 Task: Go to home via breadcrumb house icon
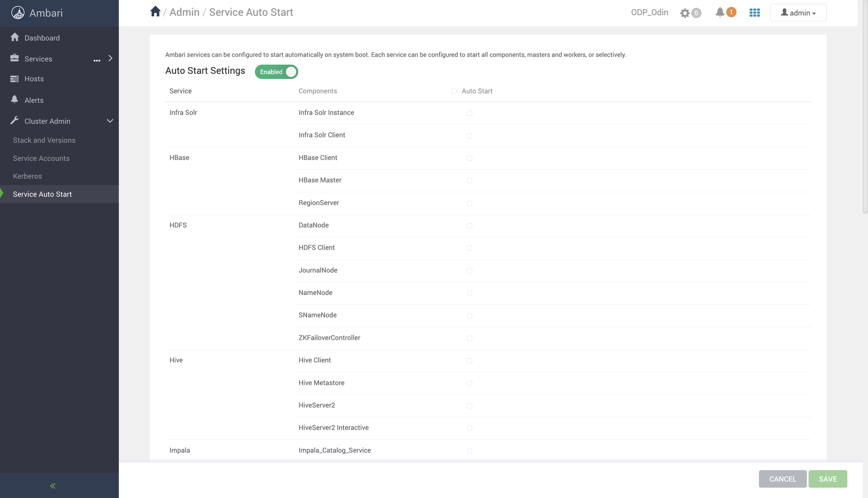(x=155, y=11)
